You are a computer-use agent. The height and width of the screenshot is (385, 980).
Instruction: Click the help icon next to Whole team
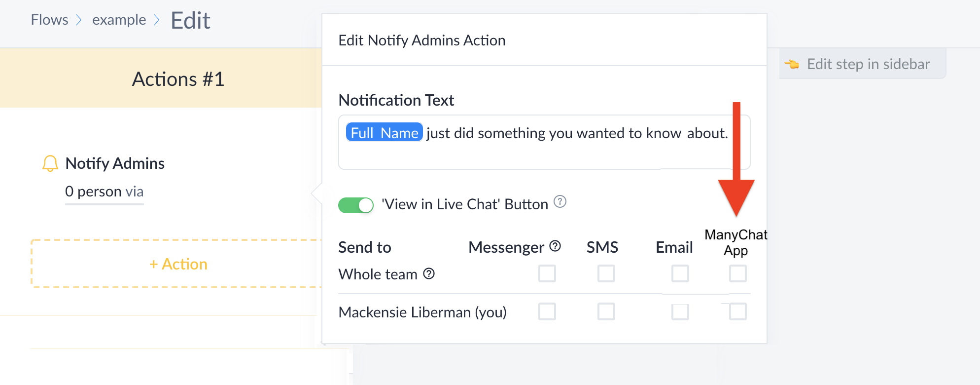click(x=429, y=273)
